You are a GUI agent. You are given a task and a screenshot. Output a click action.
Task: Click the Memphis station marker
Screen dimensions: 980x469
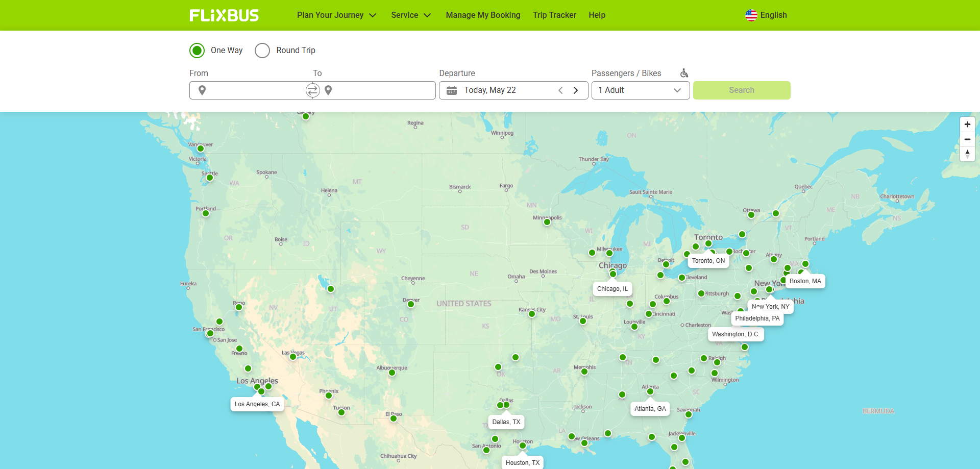(x=584, y=372)
